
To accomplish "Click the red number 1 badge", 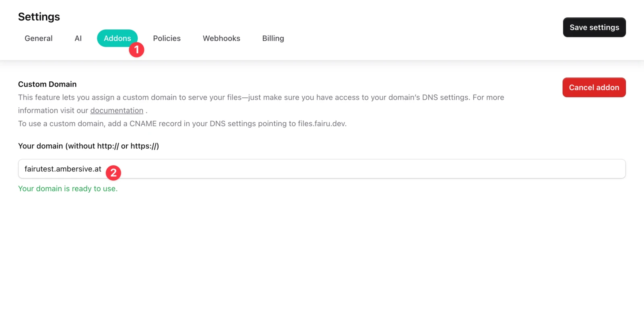I will point(136,50).
